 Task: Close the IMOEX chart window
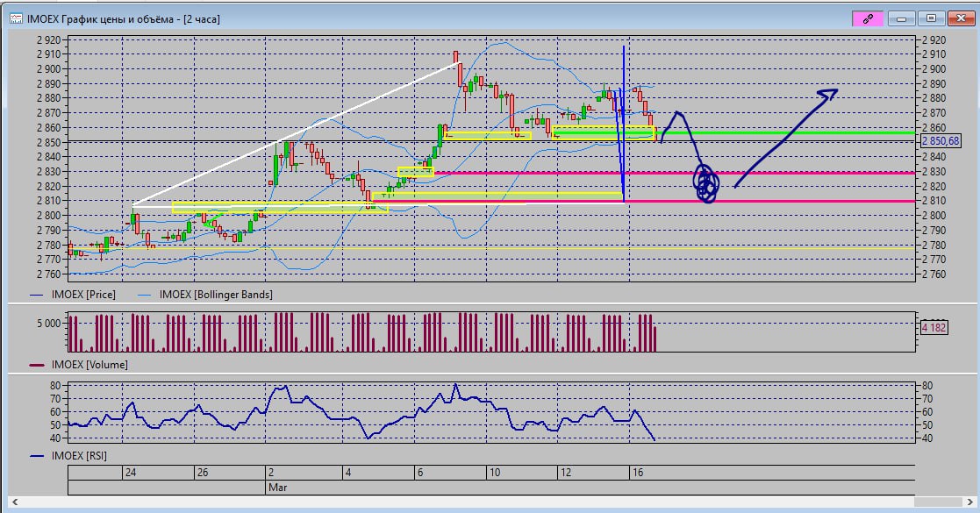click(958, 18)
